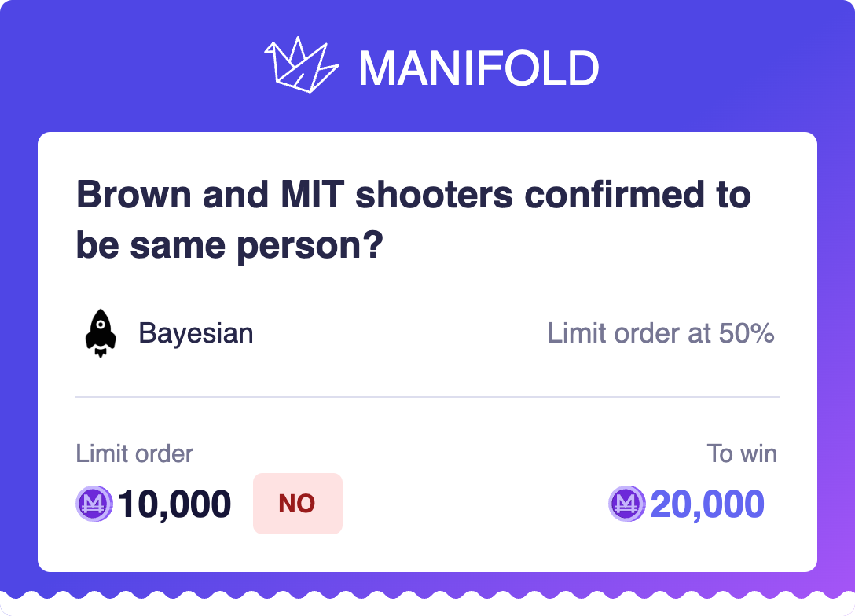Click the 10,000 limit order amount

click(174, 504)
